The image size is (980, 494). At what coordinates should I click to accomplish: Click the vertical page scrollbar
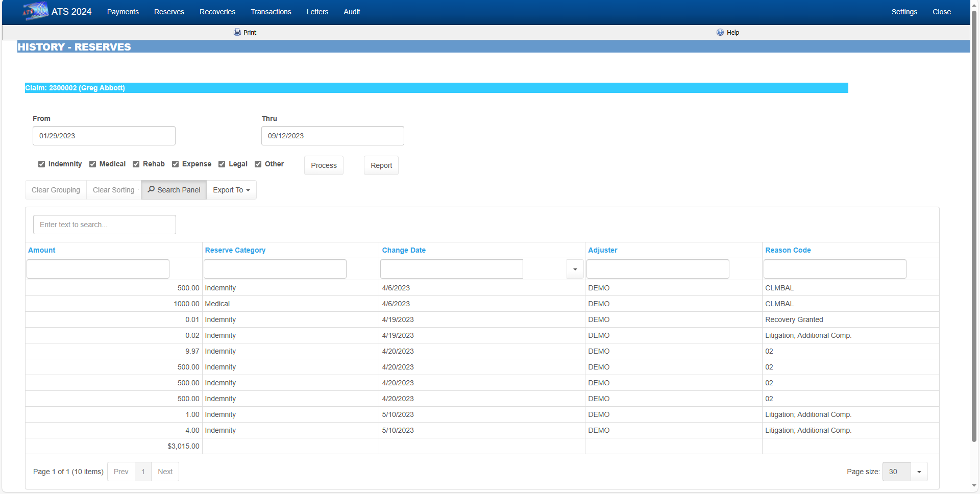click(974, 225)
